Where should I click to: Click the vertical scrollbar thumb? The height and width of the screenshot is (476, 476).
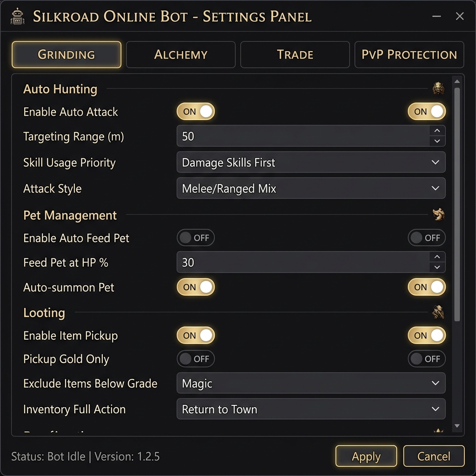(x=457, y=205)
